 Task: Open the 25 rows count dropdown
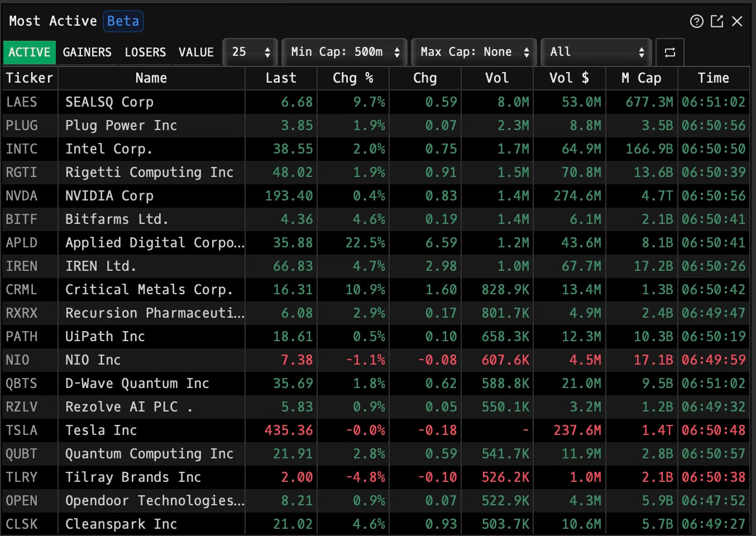pos(250,52)
